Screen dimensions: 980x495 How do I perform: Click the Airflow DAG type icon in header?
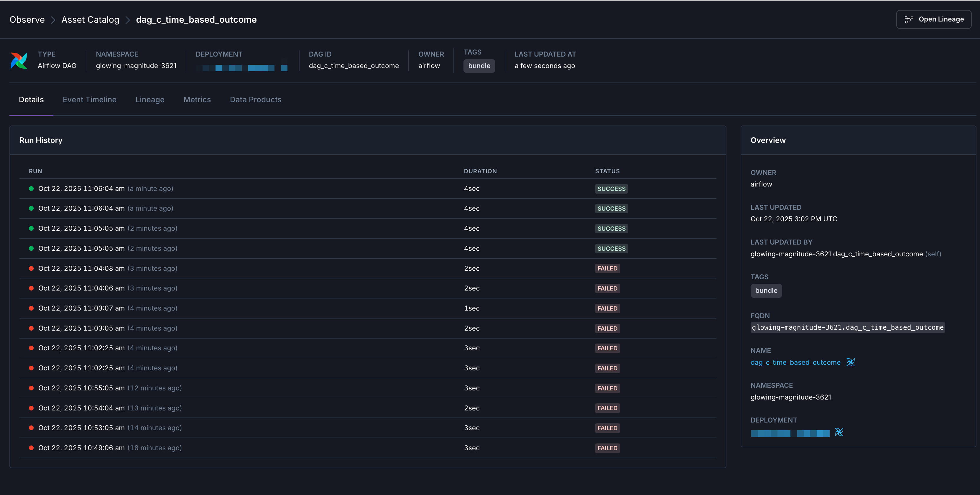19,60
